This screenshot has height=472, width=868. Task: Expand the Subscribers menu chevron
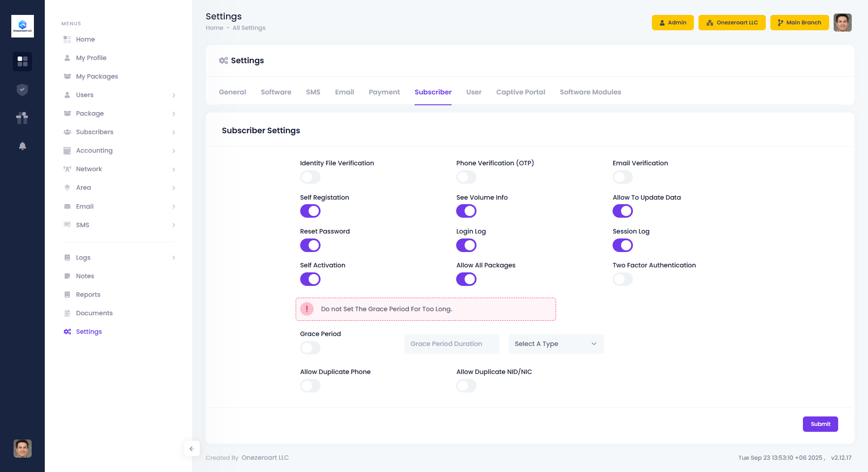point(174,132)
